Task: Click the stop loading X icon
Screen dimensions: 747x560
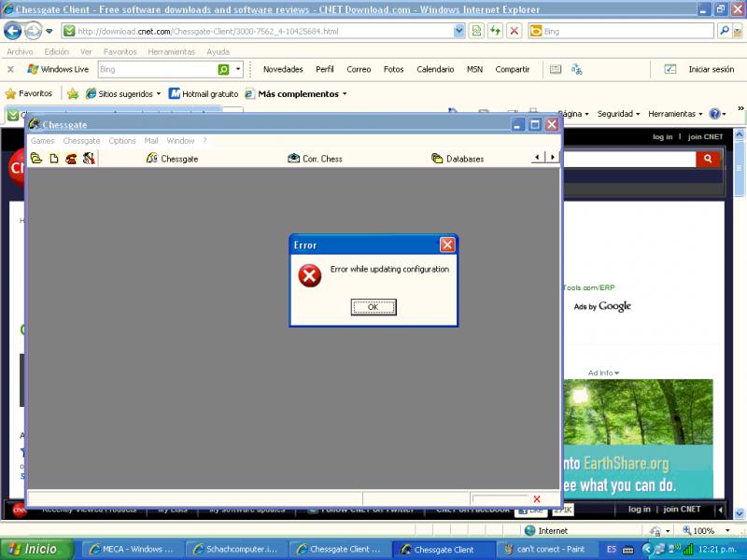Action: (x=514, y=32)
